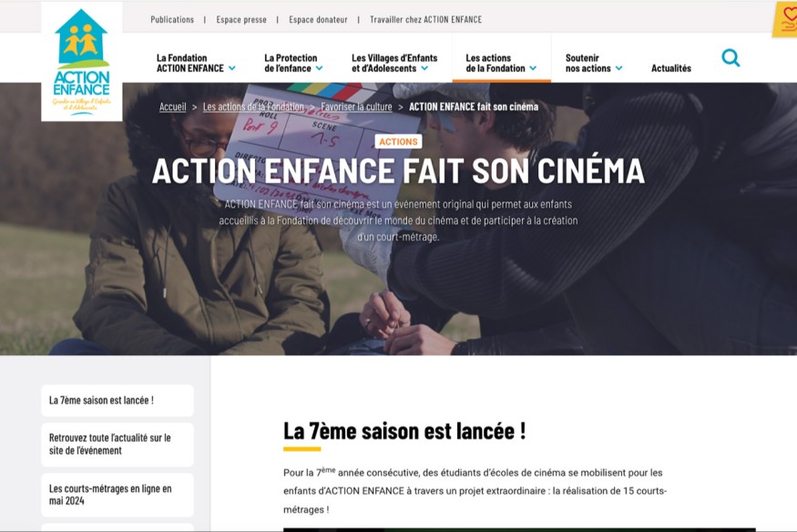Open Travailler chez ACTION ENFANCE link
Image resolution: width=797 pixels, height=532 pixels.
point(426,19)
